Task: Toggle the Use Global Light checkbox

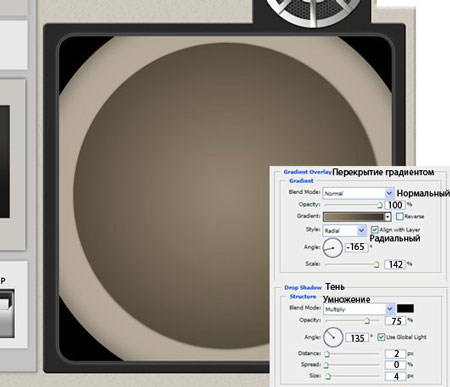Action: (x=381, y=337)
